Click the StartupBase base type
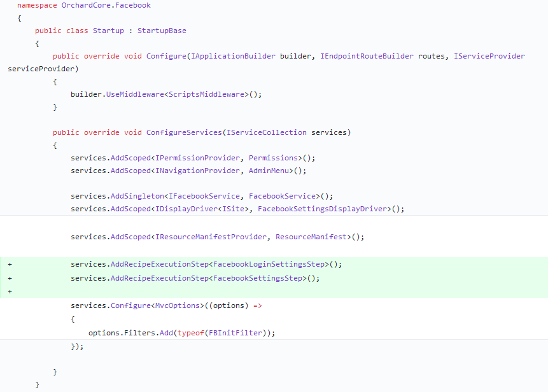548x392 pixels. pyautogui.click(x=162, y=31)
